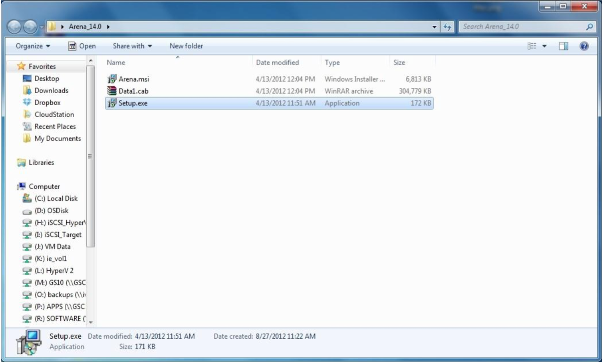This screenshot has height=364, width=603.
Task: Click the (P:) APPS drive icon
Action: click(x=26, y=307)
